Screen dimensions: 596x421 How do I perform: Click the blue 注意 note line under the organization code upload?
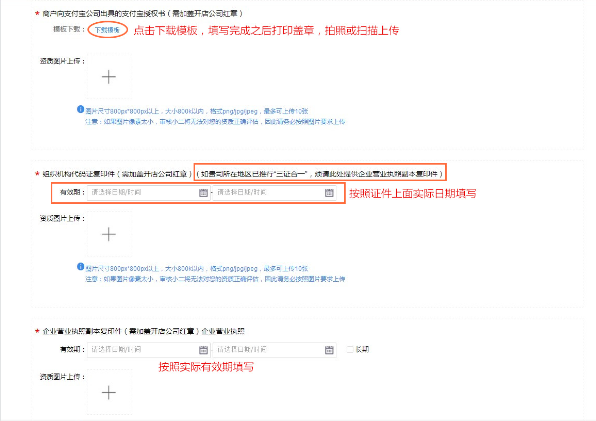(215, 279)
